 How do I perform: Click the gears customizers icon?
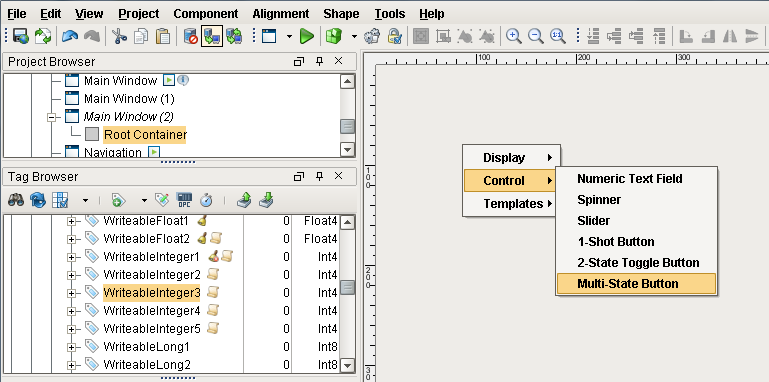[372, 36]
